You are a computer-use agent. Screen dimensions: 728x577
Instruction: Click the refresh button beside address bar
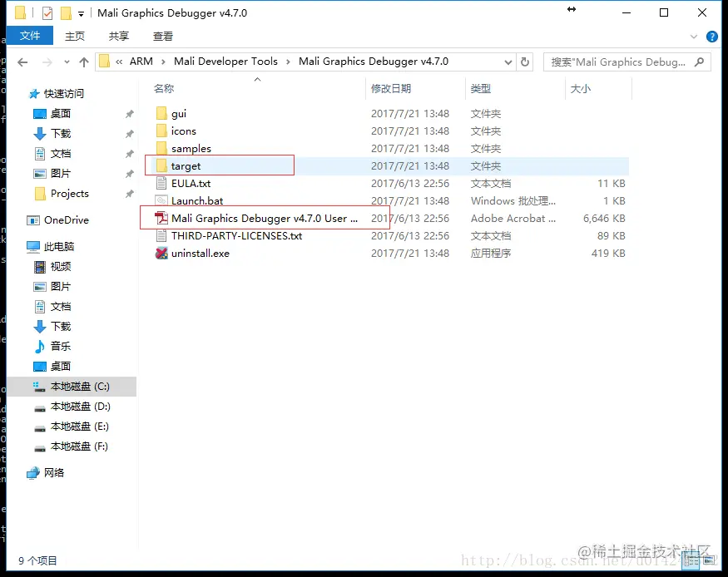[525, 62]
